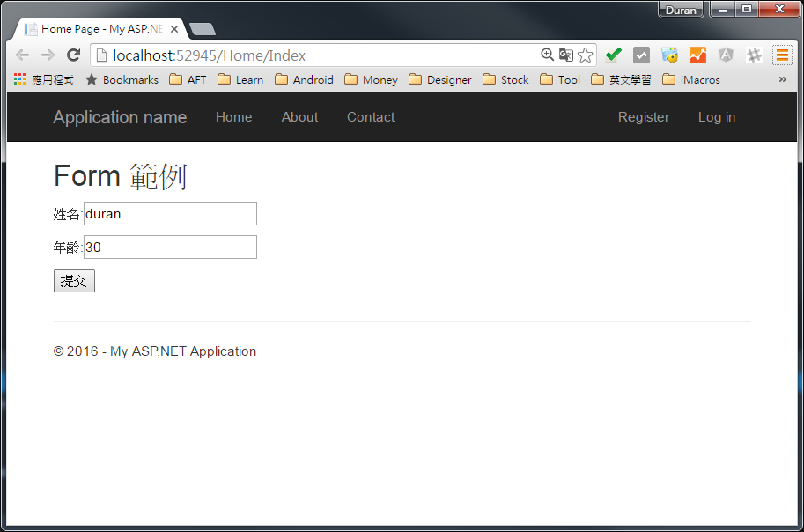The image size is (804, 532).
Task: Open the Android bookmark folder
Action: (x=304, y=79)
